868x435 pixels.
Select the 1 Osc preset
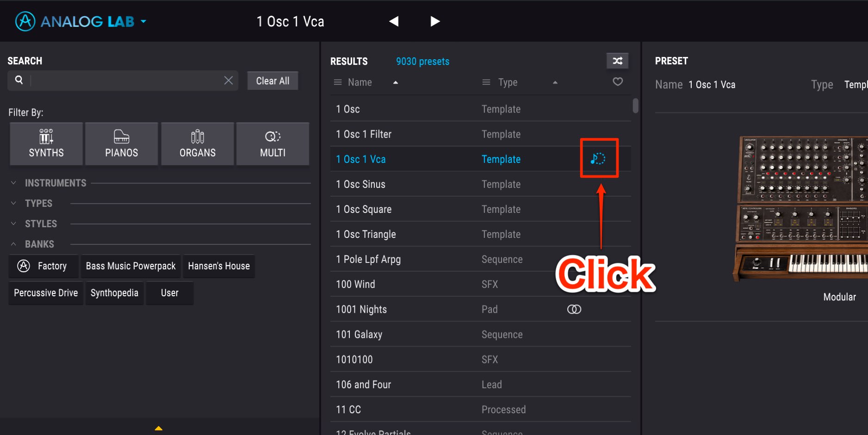pyautogui.click(x=481, y=109)
